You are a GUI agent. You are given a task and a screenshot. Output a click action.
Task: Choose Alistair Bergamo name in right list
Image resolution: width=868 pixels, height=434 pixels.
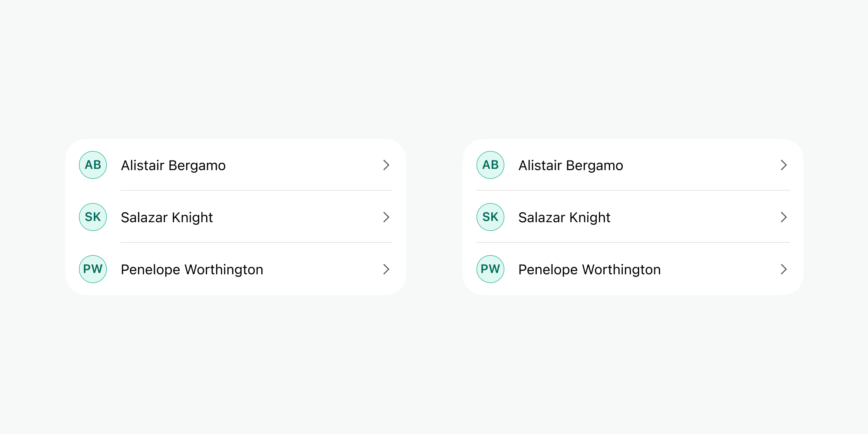pyautogui.click(x=571, y=165)
